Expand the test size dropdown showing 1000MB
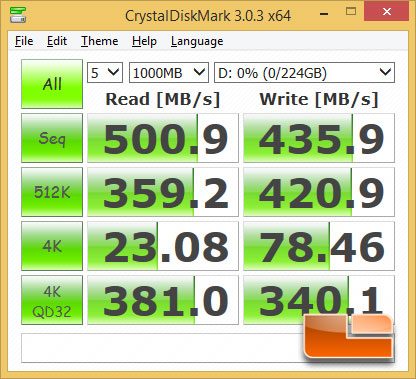This screenshot has width=416, height=379. (169, 72)
